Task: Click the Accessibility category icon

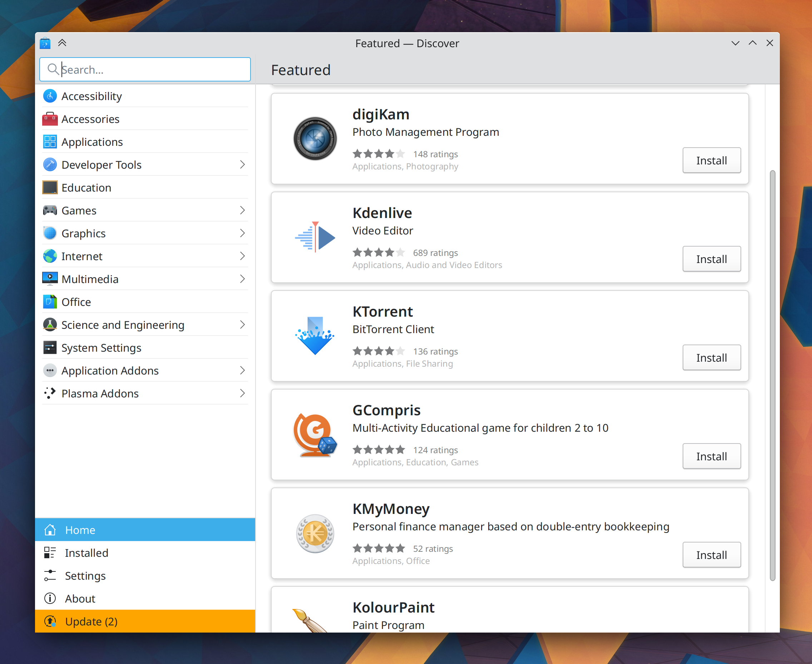Action: coord(50,96)
